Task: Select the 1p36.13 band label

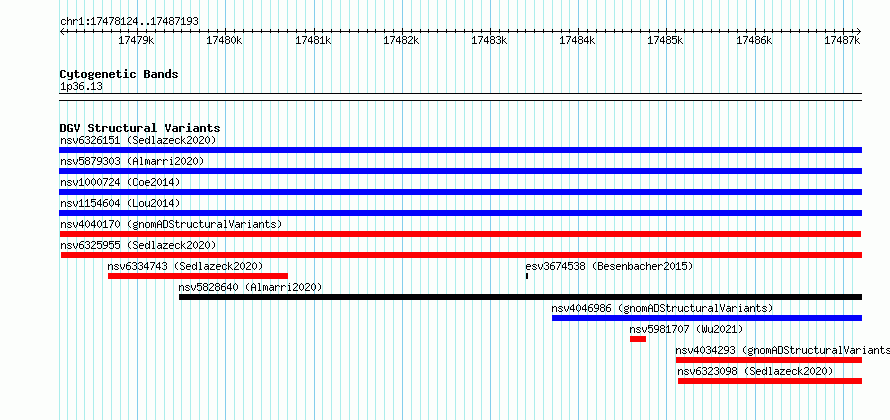Action: (x=81, y=87)
